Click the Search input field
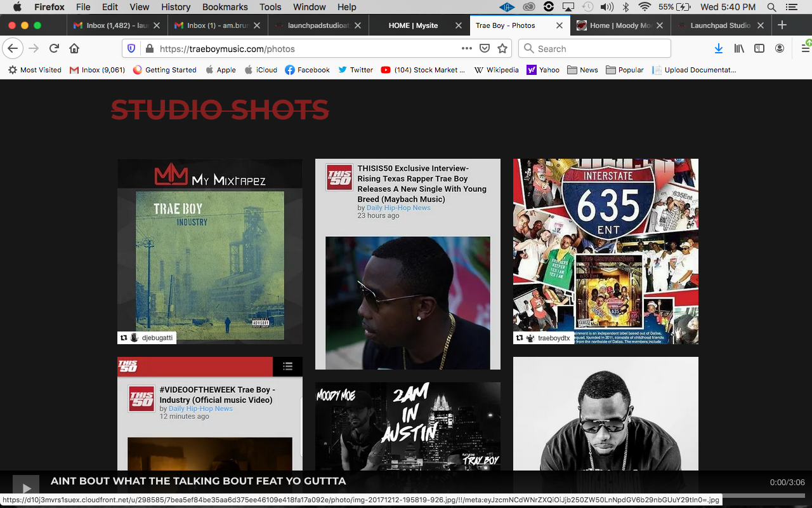 tap(594, 48)
